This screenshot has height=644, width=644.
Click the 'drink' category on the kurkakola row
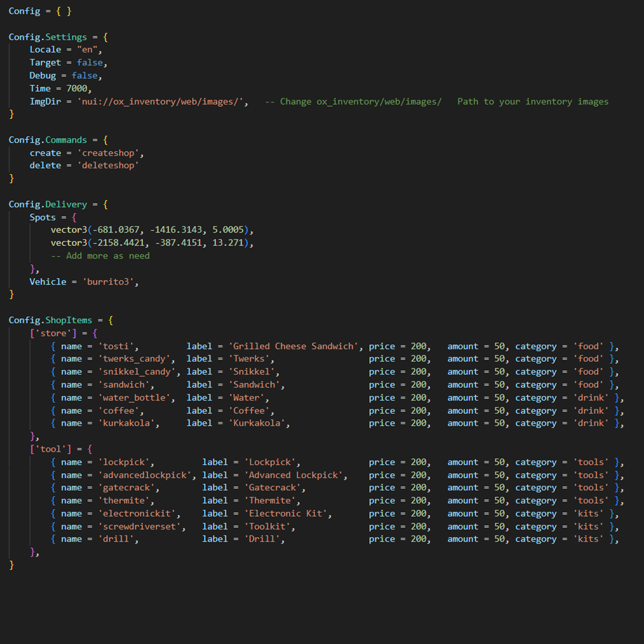click(x=590, y=423)
